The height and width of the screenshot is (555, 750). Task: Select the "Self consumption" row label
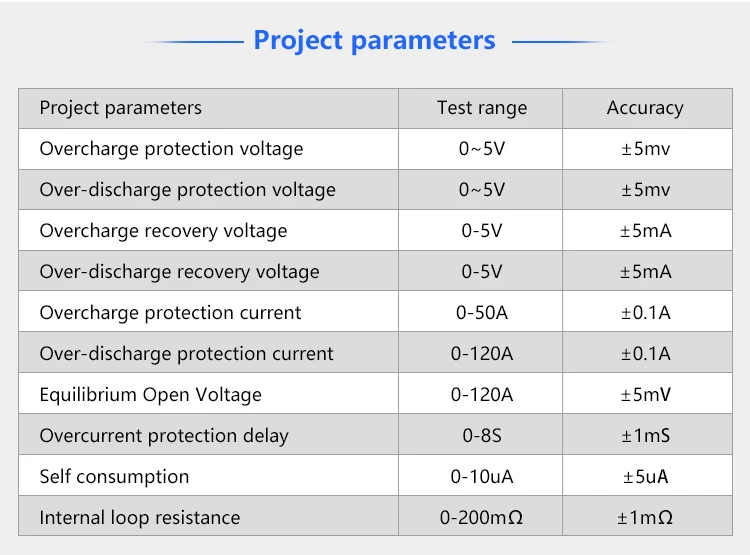point(114,477)
